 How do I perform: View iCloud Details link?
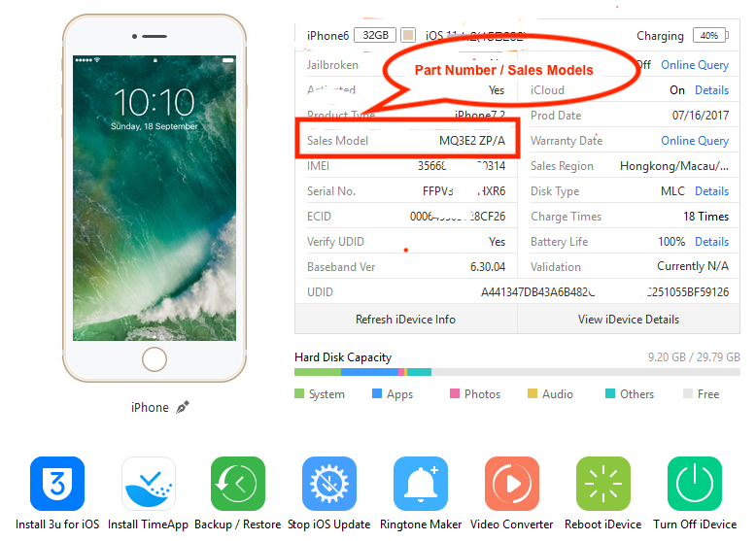[x=711, y=90]
